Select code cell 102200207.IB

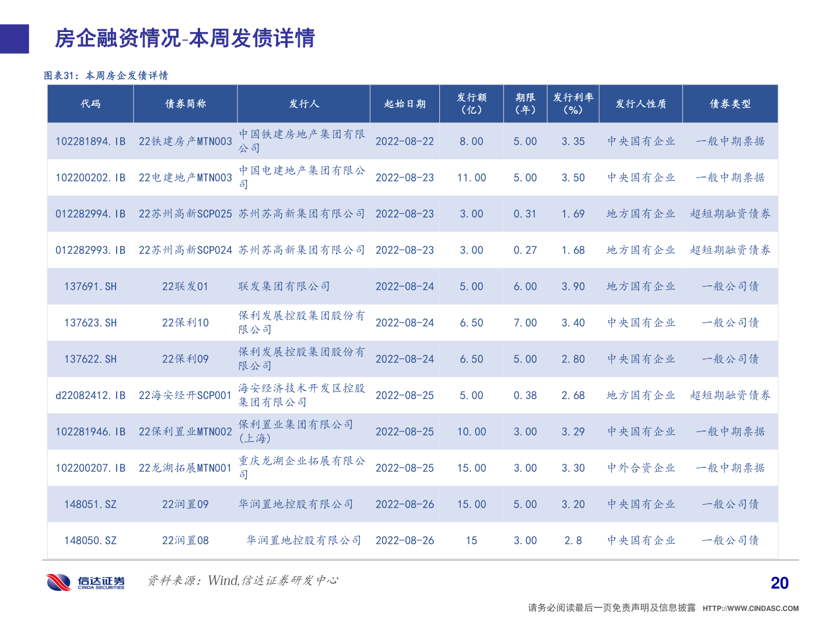pos(90,468)
